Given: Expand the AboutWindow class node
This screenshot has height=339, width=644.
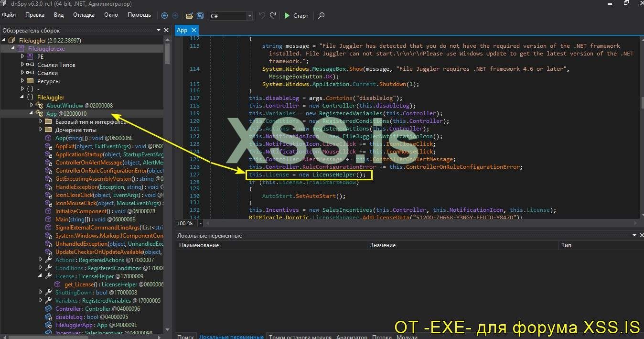Looking at the screenshot, I should click(32, 105).
